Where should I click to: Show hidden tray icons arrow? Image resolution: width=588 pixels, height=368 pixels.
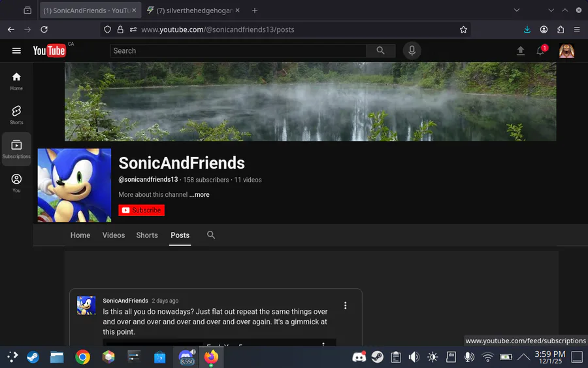point(523,357)
